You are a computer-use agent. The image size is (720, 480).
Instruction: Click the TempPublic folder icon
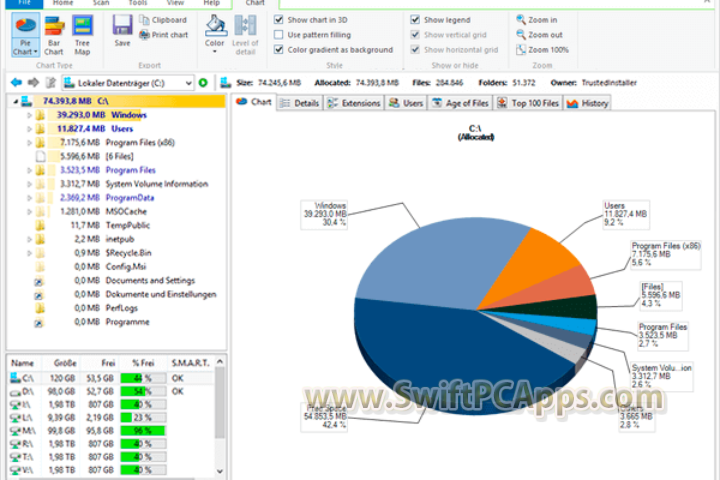(x=40, y=225)
